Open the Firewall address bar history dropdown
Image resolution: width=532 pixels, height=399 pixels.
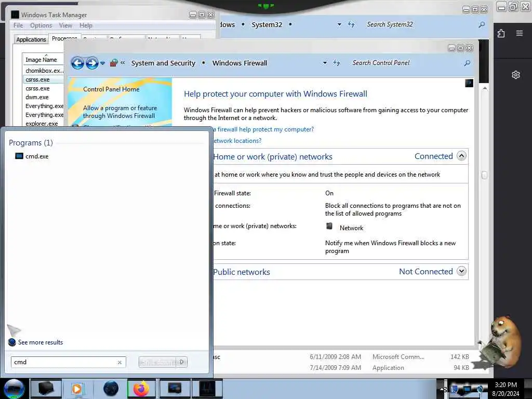click(x=325, y=63)
